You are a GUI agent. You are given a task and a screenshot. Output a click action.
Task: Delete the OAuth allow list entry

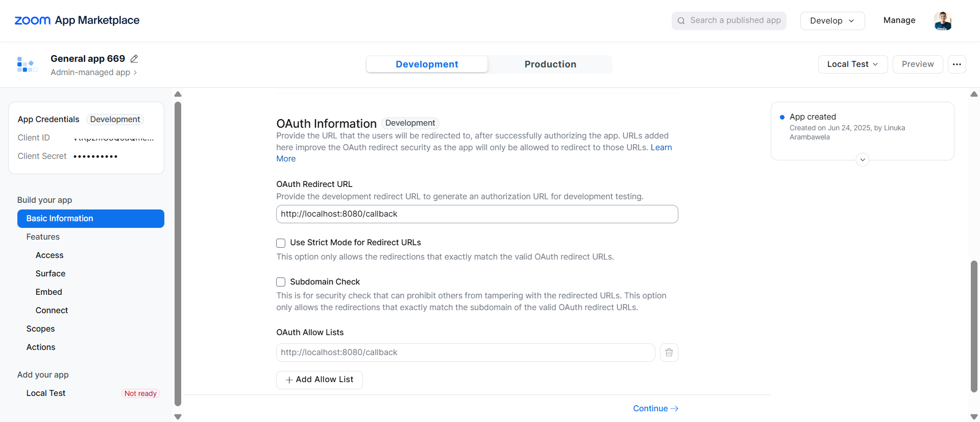click(x=669, y=353)
